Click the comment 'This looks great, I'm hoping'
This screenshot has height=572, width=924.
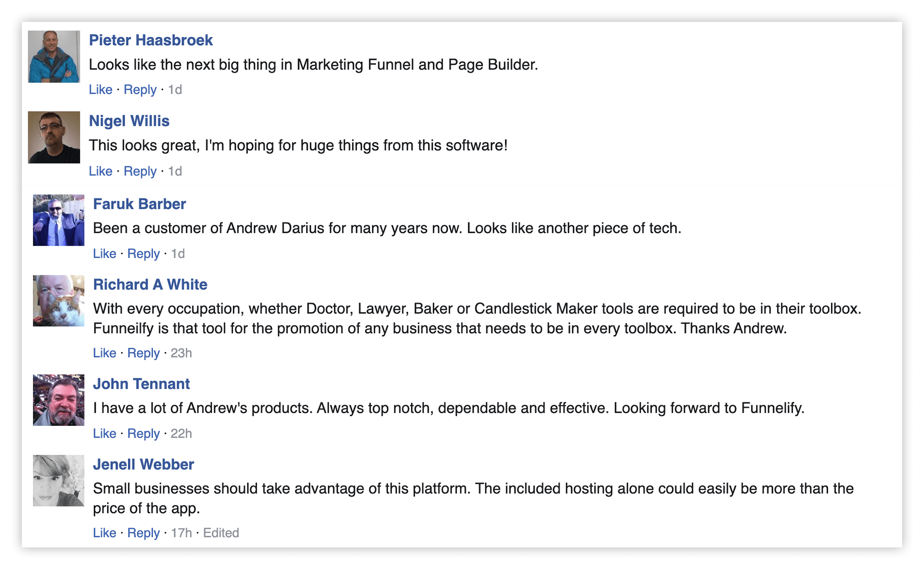pyautogui.click(x=298, y=145)
